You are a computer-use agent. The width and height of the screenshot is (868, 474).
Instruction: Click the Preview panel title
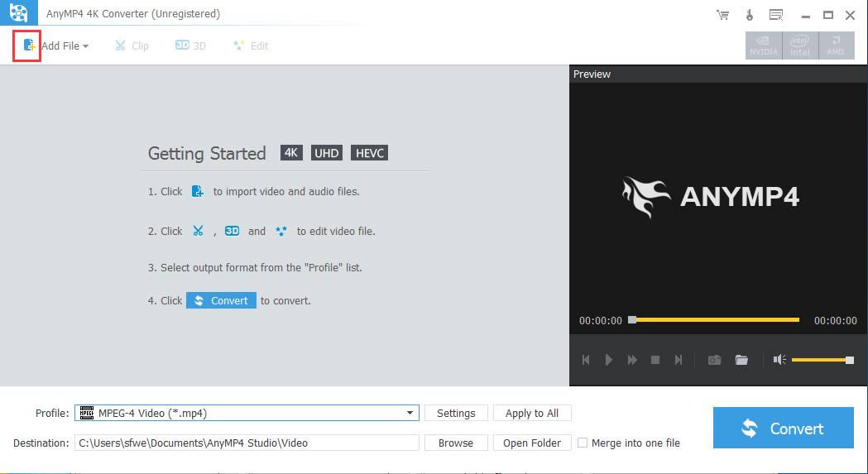(592, 74)
